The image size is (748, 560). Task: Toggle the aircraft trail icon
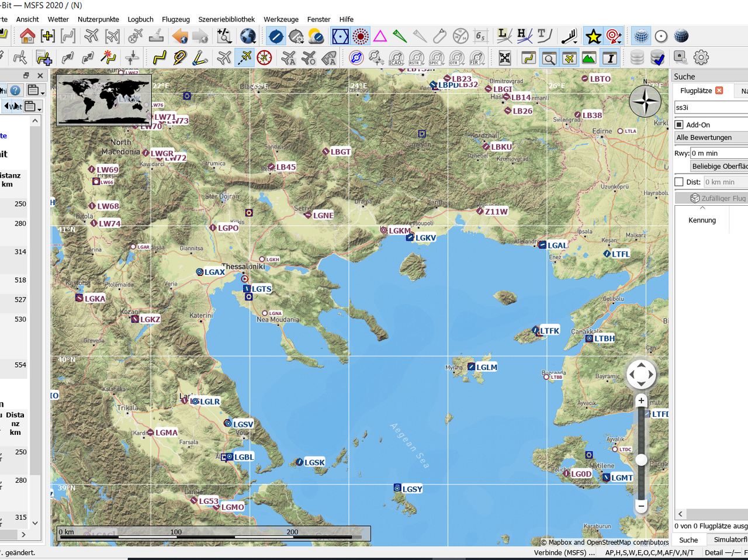tap(244, 57)
